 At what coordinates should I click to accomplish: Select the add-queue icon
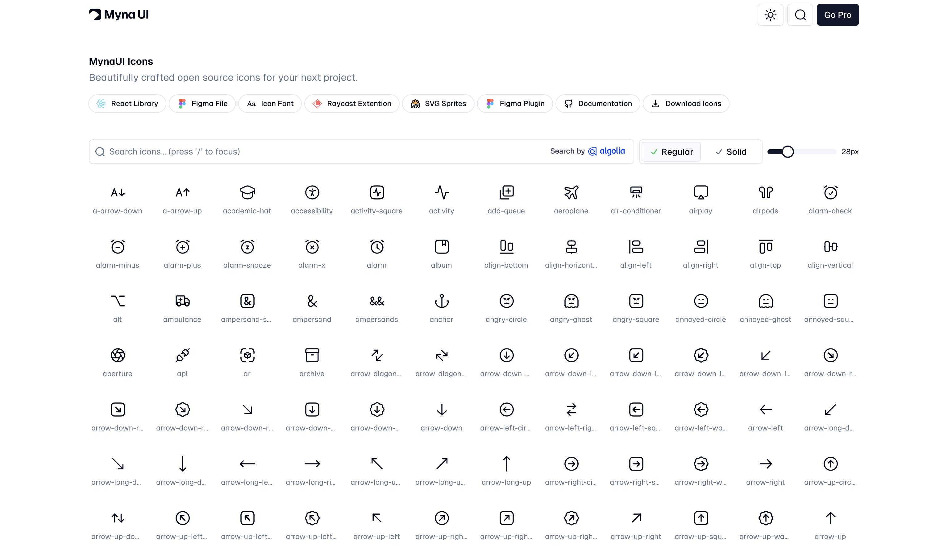click(x=506, y=192)
